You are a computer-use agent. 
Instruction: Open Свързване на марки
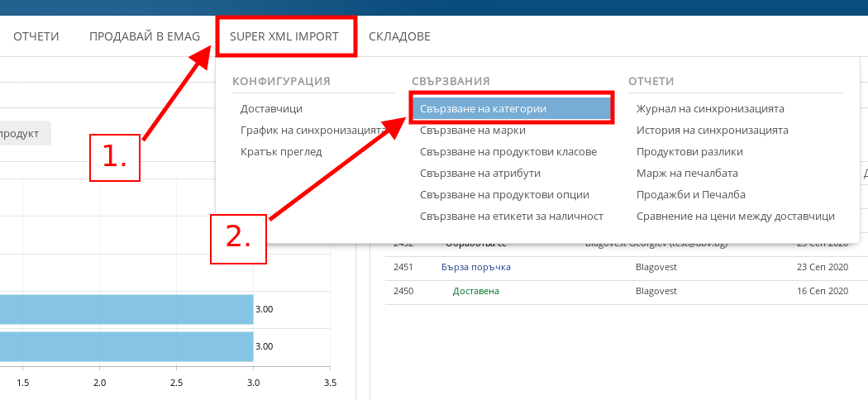[x=472, y=130]
